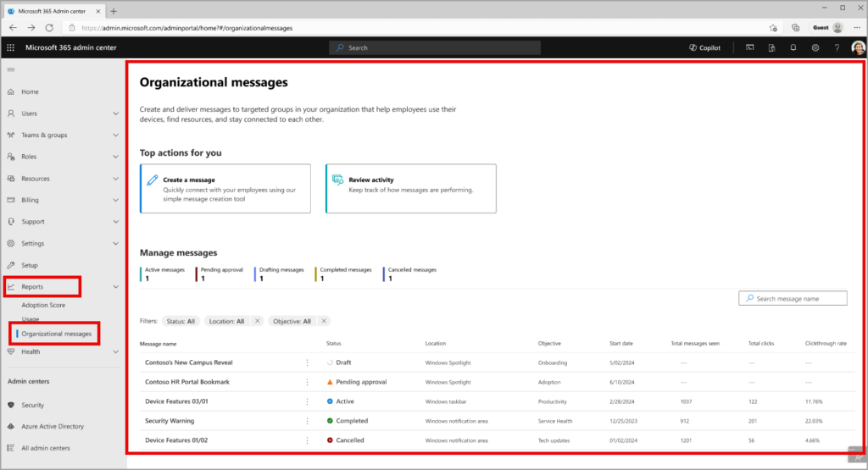
Task: Open Setup in the navigation
Action: [30, 265]
